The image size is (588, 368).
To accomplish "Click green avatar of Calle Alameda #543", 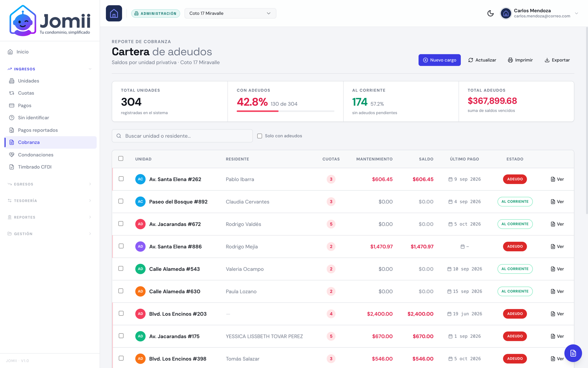I will [140, 269].
